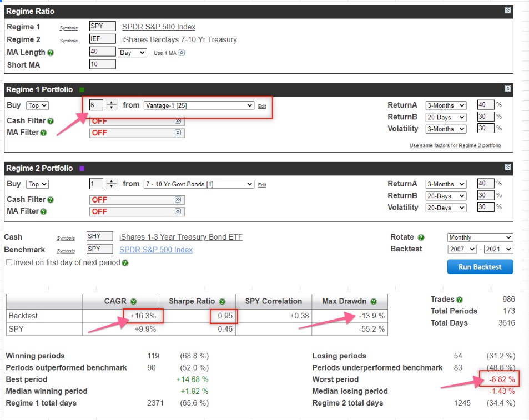The height and width of the screenshot is (420, 529).
Task: Click the Max Drawdn help icon
Action: point(374,302)
